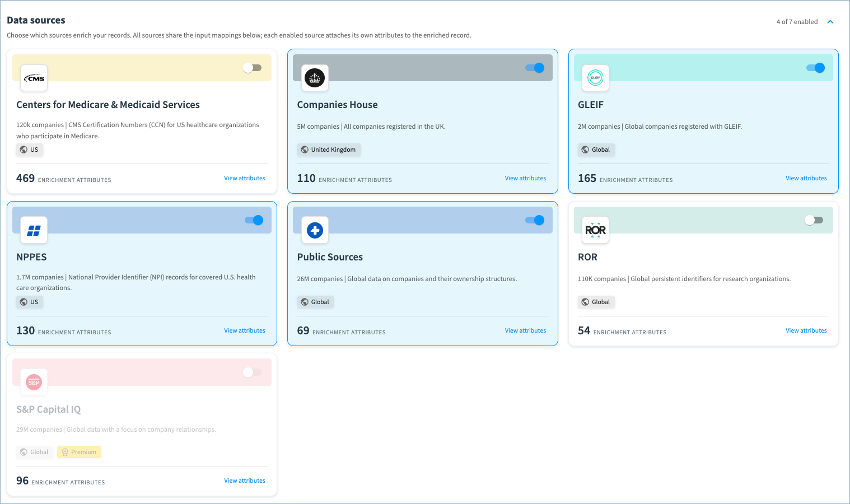Click the United Kingdom region tag
Screen dimensions: 850x504
[x=329, y=150]
